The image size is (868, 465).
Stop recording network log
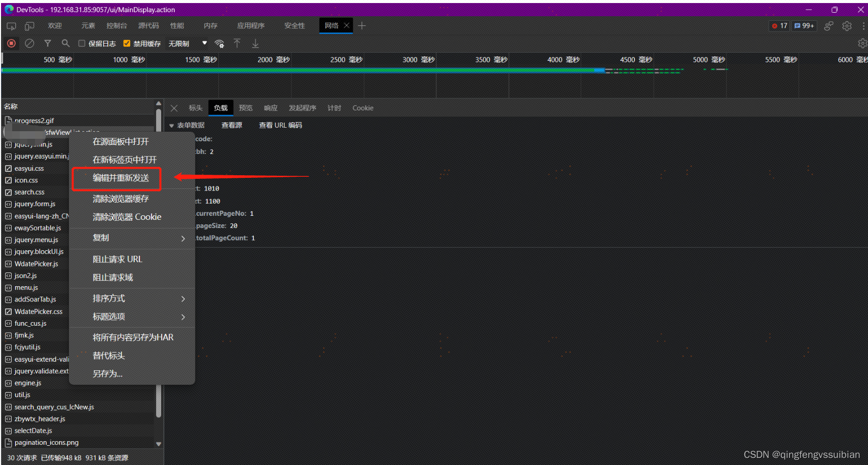point(11,44)
